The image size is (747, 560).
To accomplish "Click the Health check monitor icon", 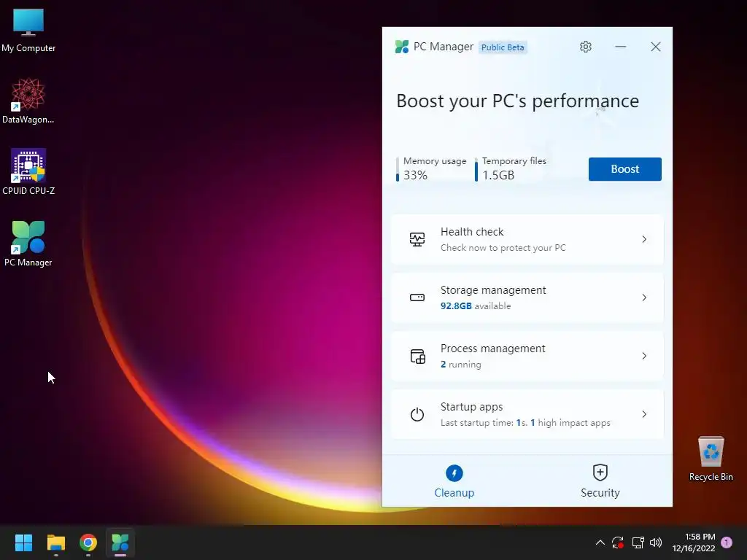I will click(x=417, y=239).
